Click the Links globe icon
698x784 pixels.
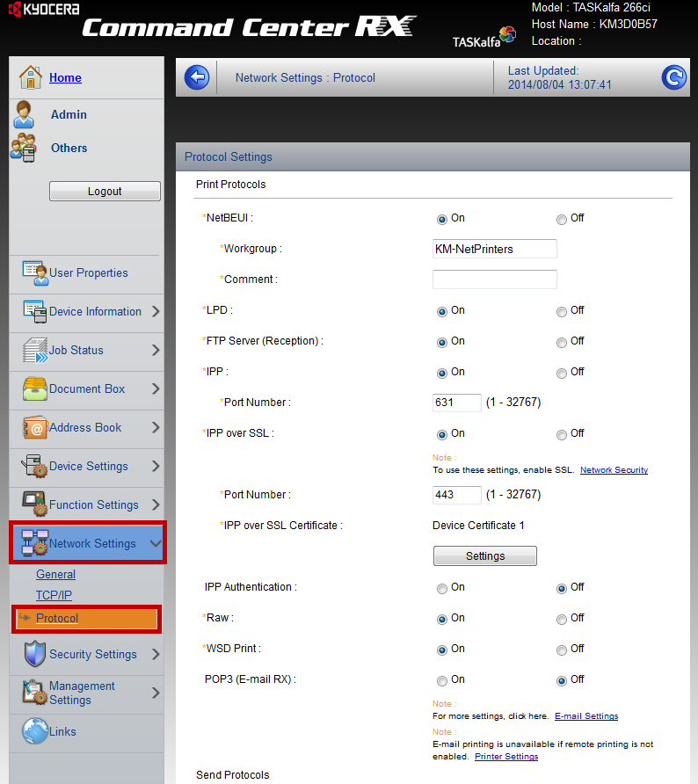(x=35, y=731)
